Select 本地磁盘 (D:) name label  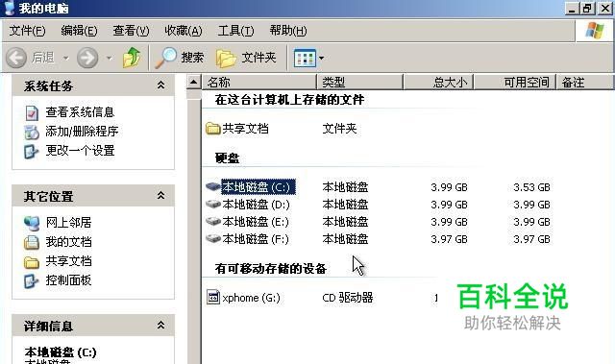[x=256, y=205]
